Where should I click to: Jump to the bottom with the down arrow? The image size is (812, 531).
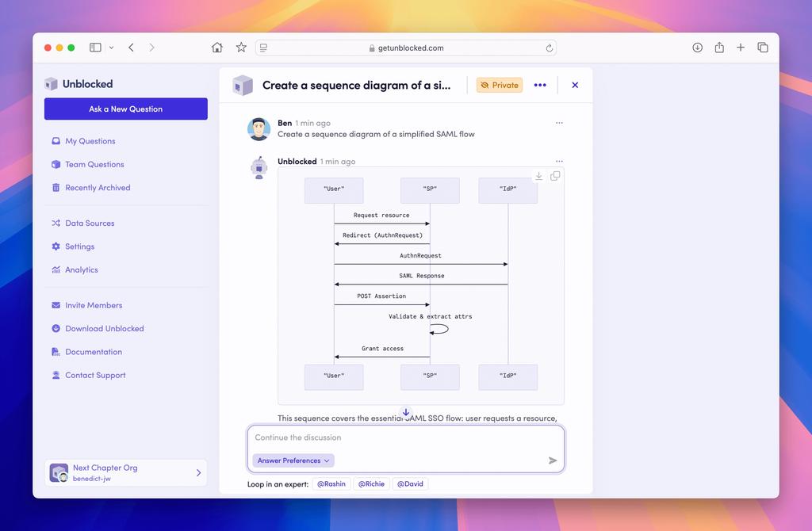[406, 412]
